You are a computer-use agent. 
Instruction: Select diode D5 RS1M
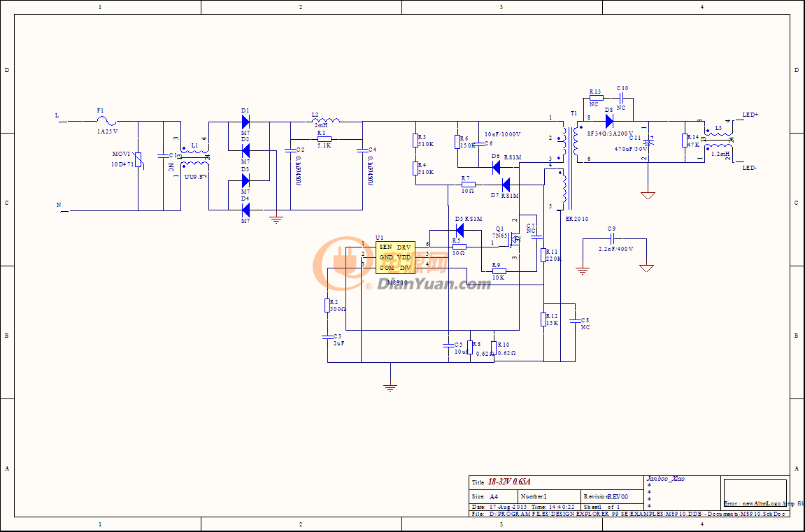(460, 231)
